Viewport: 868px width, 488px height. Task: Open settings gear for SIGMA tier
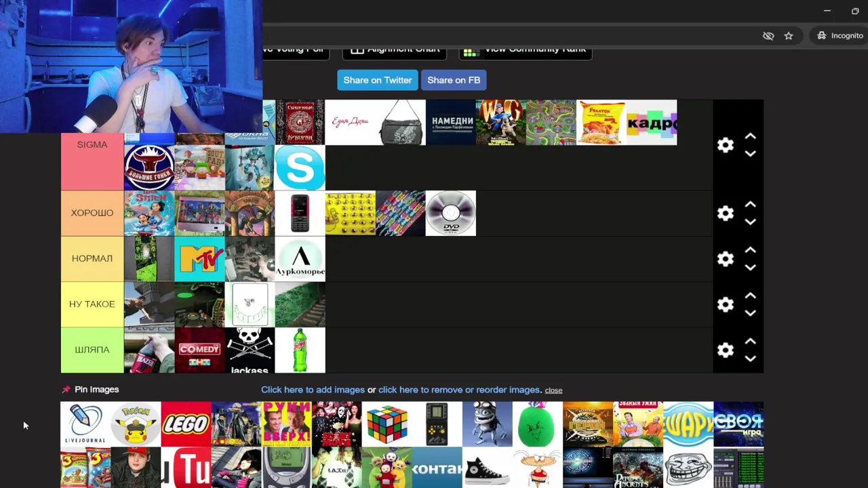[726, 145]
